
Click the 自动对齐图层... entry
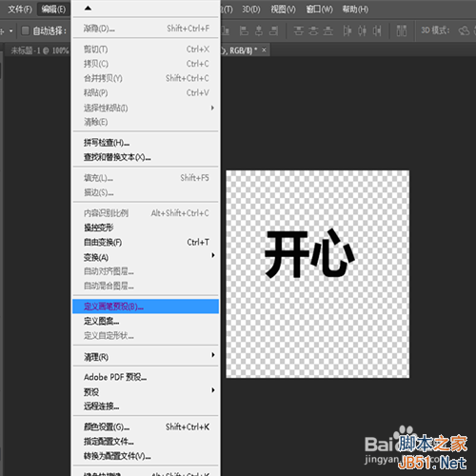tap(146, 271)
